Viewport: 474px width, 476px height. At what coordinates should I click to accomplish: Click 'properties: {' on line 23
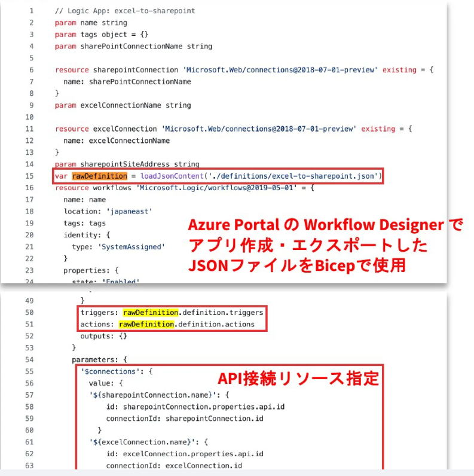point(91,270)
